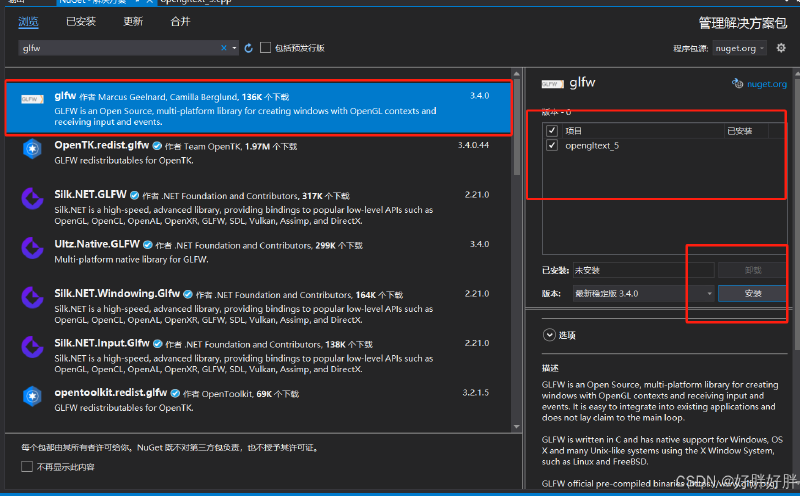Open the nuget.org link in details pane
Image resolution: width=800 pixels, height=496 pixels.
coord(767,84)
